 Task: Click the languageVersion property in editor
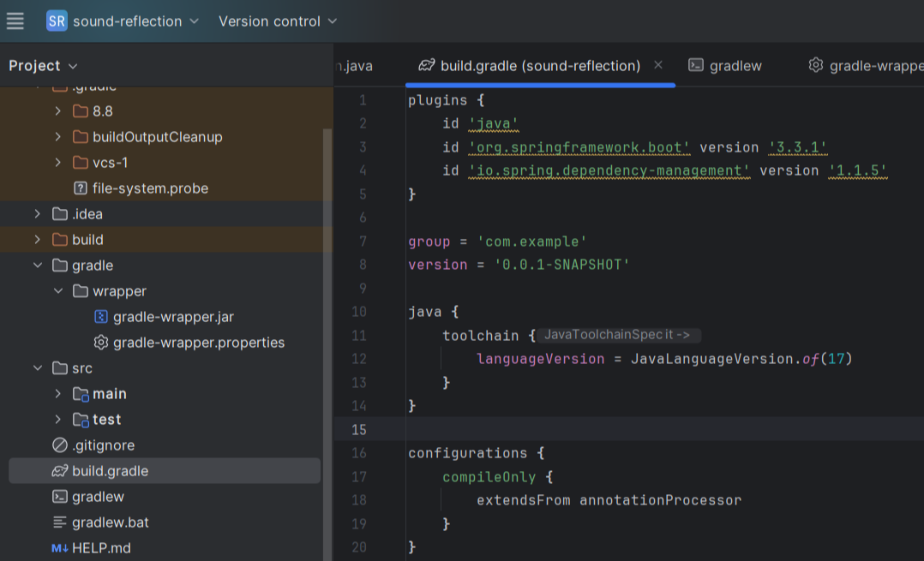pos(540,359)
